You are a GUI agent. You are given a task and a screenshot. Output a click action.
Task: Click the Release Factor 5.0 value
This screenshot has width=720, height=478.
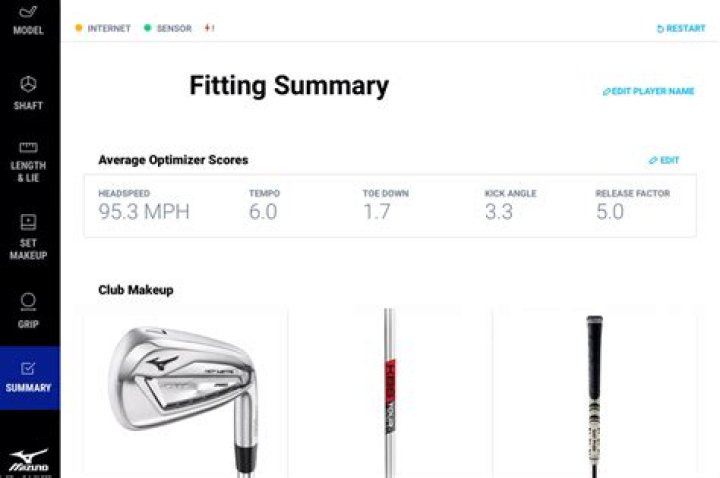(610, 212)
